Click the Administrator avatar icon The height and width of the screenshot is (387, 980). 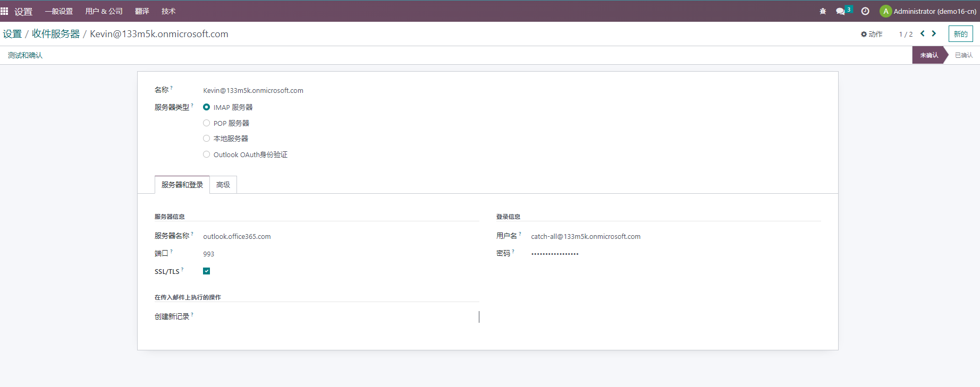[x=885, y=11]
